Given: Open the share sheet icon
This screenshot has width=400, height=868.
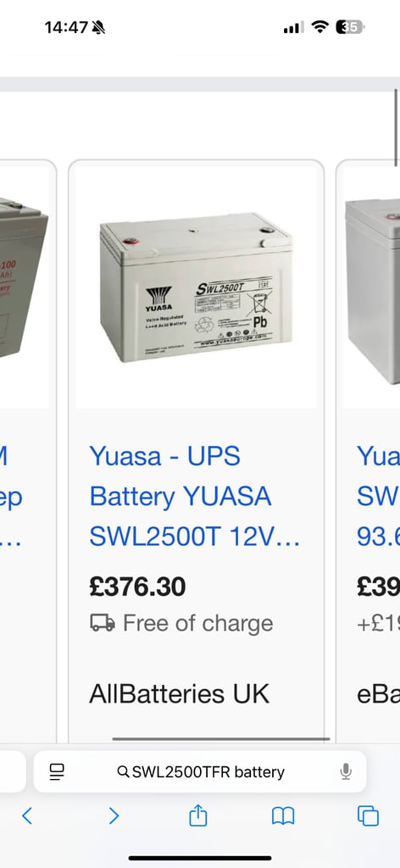Looking at the screenshot, I should click(198, 815).
